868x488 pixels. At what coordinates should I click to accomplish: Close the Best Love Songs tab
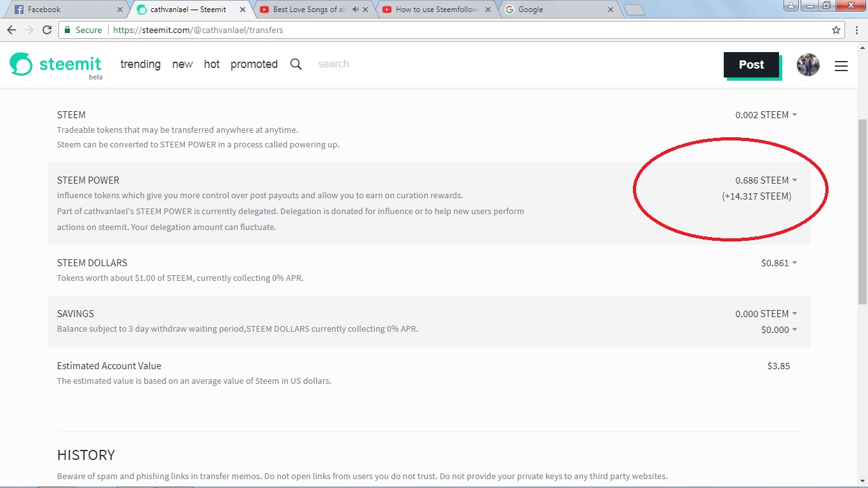coord(367,10)
